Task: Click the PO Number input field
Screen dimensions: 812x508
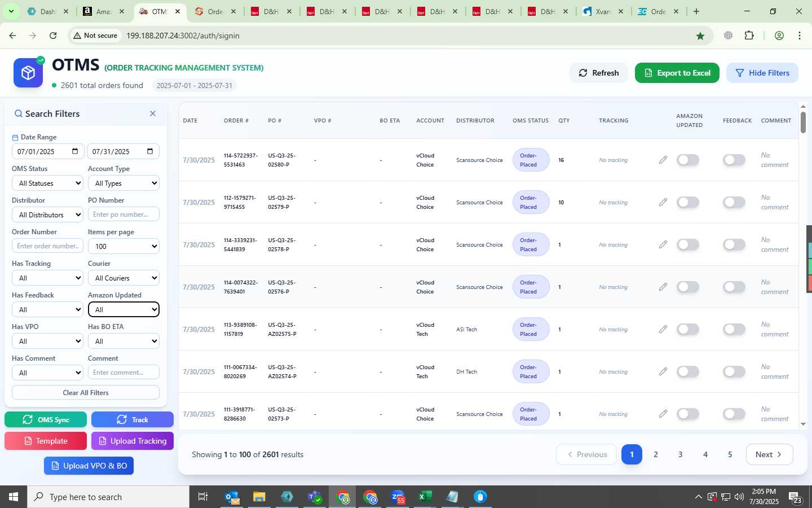Action: pyautogui.click(x=123, y=214)
